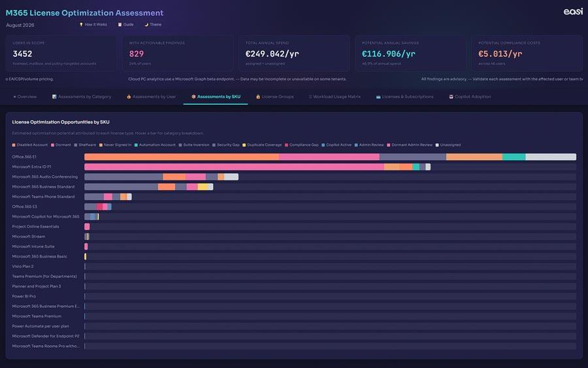Click the Assessments by Category chart icon
588x368 pixels.
[x=54, y=97]
